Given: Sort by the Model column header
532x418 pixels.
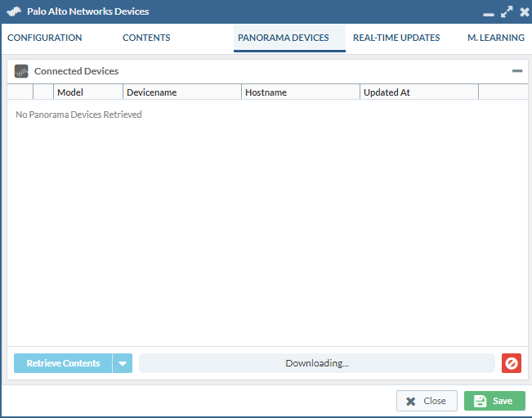Looking at the screenshot, I should pyautogui.click(x=88, y=92).
